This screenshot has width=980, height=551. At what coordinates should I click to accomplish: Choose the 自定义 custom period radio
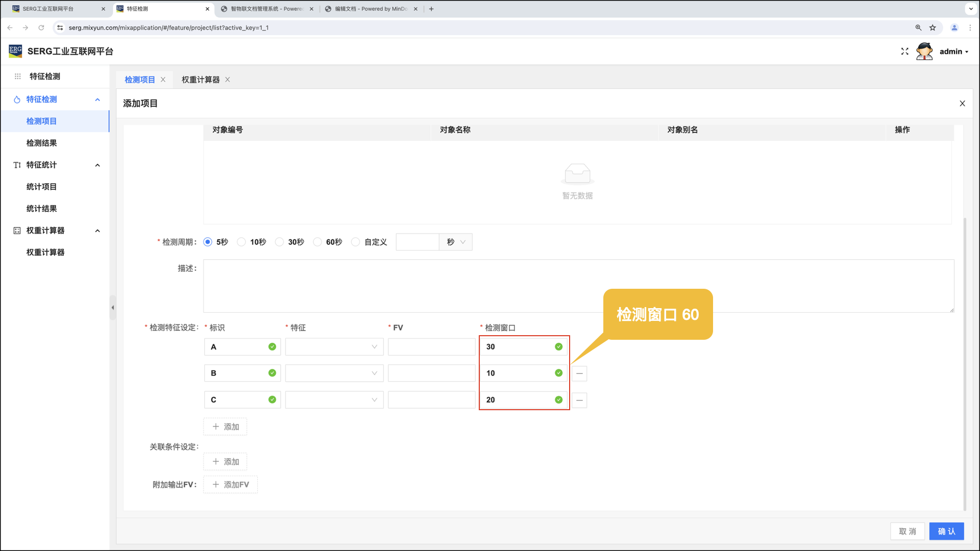pyautogui.click(x=356, y=242)
